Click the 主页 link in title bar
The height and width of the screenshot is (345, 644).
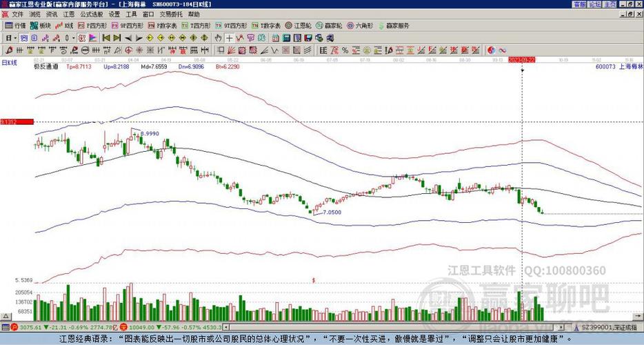[x=610, y=4]
